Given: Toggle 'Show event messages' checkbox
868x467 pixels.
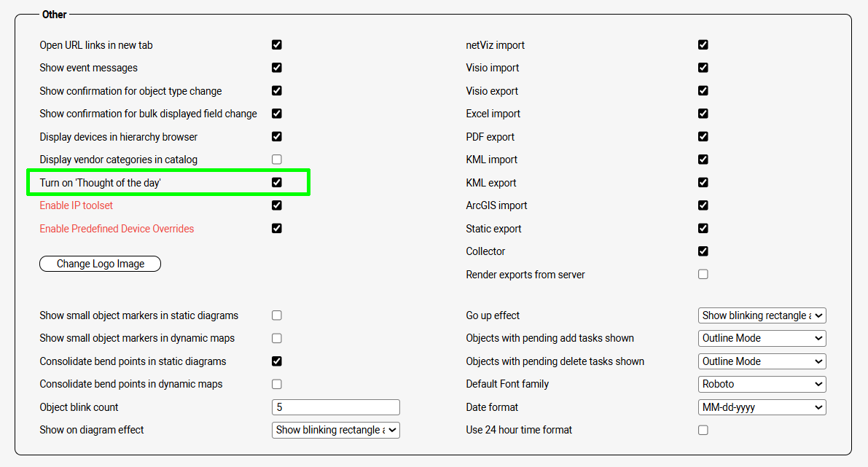Looking at the screenshot, I should click(277, 68).
